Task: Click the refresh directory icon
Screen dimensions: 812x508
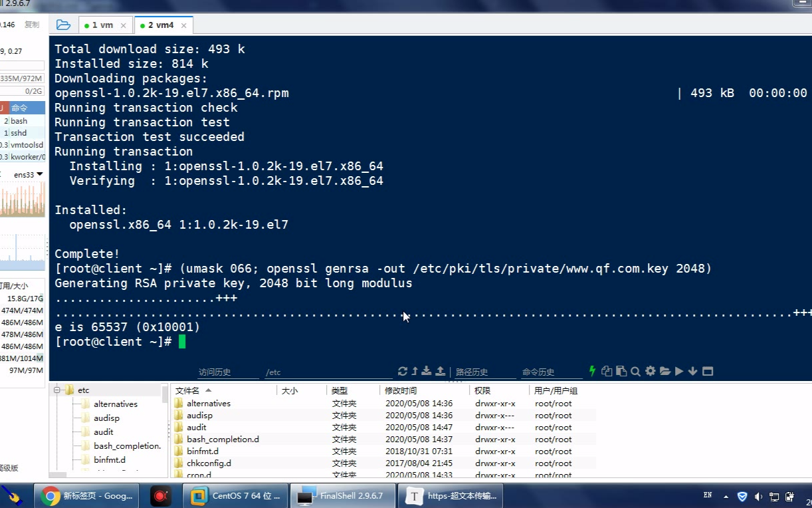Action: (403, 372)
